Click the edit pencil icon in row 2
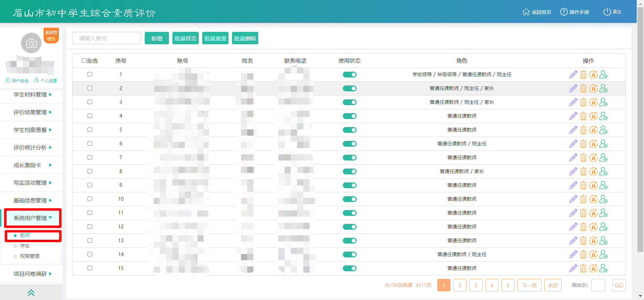 click(573, 88)
